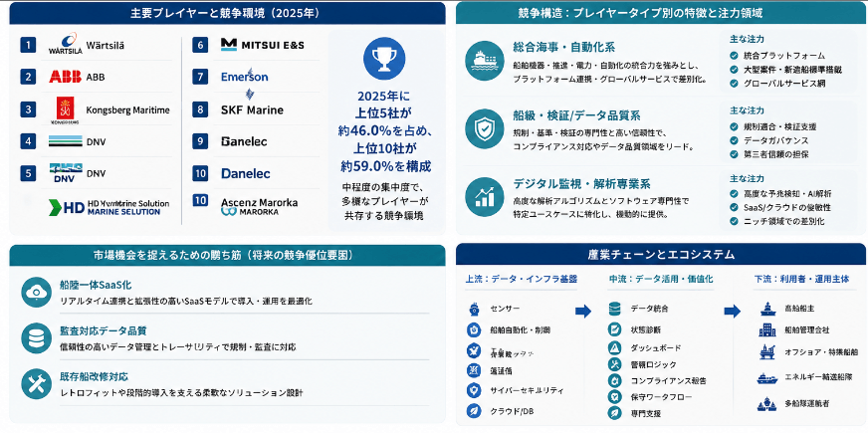Click the ダッシュボード icon
868x433 pixels.
coord(614,347)
